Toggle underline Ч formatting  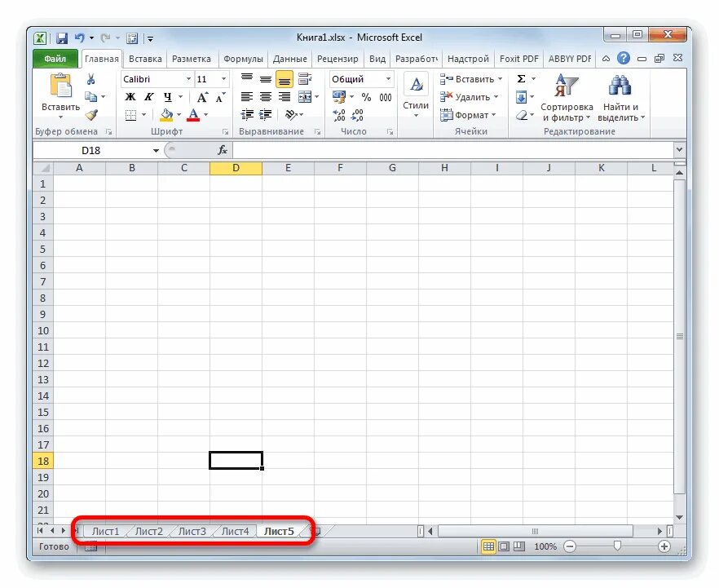(x=168, y=97)
